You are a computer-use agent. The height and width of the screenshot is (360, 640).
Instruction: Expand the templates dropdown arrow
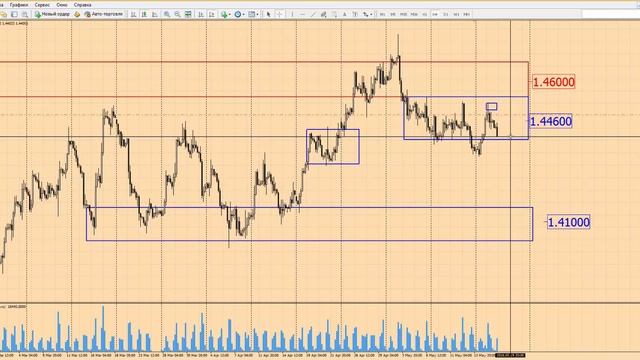[258, 15]
